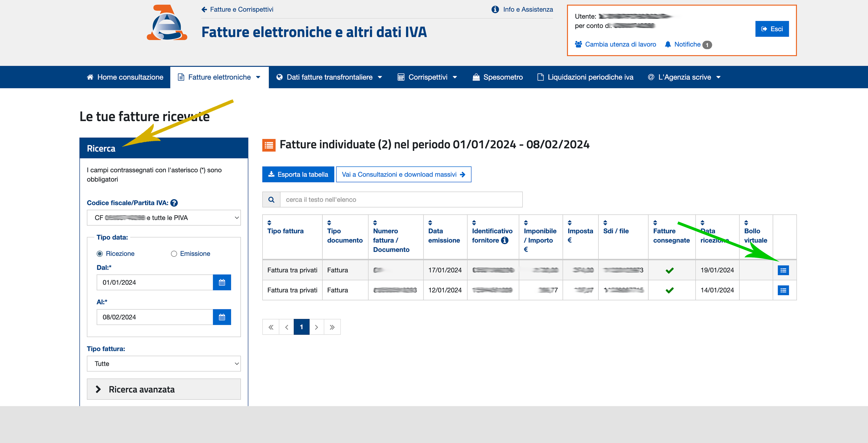Open calendar picker for Al date

click(x=222, y=317)
